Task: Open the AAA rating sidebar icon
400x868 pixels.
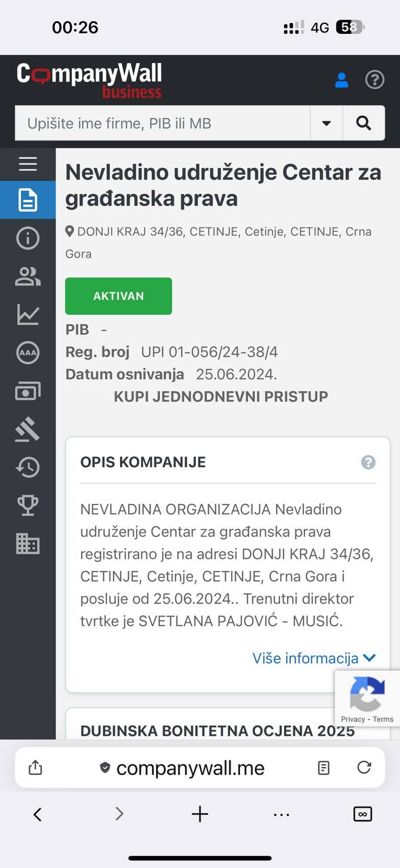Action: tap(28, 353)
